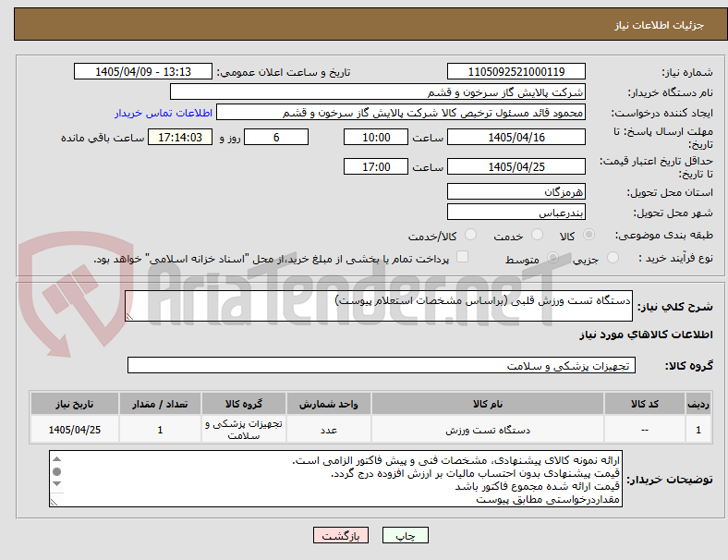The height and width of the screenshot is (560, 728).
Task: Click the announcement date field 1405/04/09 - 13:13
Action: [143, 71]
